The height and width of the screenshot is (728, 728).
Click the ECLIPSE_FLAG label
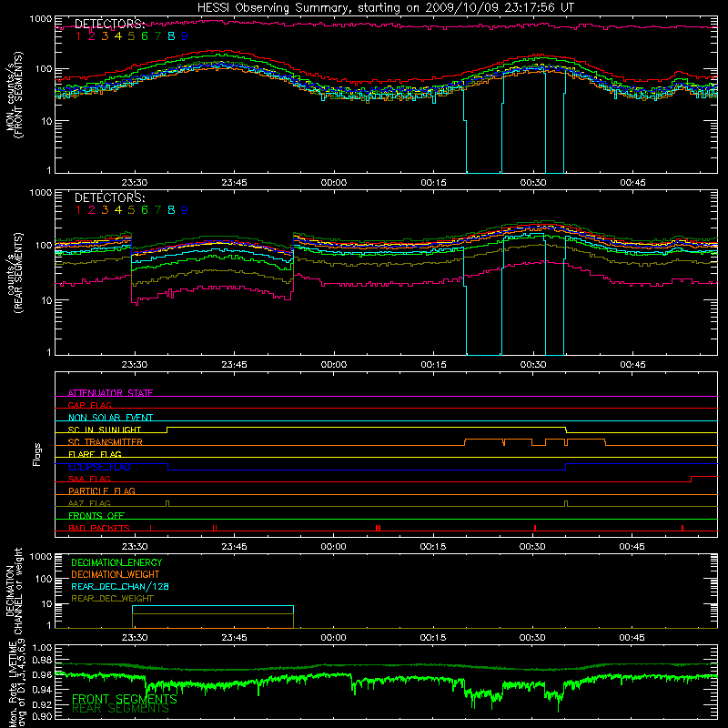[x=99, y=467]
